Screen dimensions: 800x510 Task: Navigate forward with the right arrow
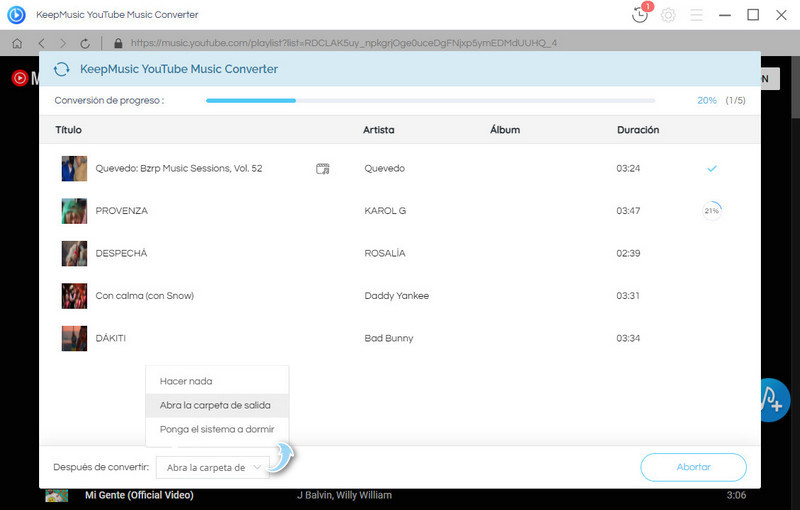click(x=63, y=43)
